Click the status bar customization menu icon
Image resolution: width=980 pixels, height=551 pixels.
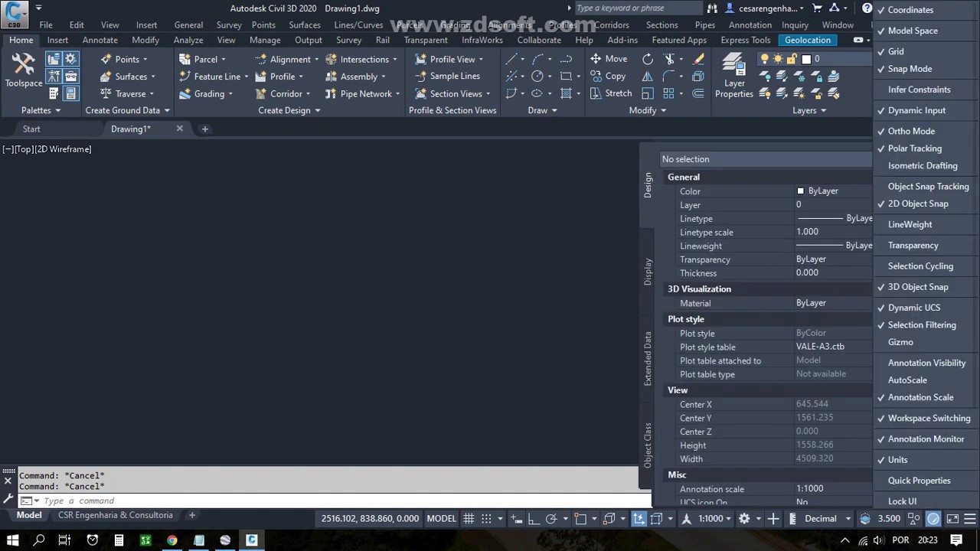pyautogui.click(x=970, y=518)
